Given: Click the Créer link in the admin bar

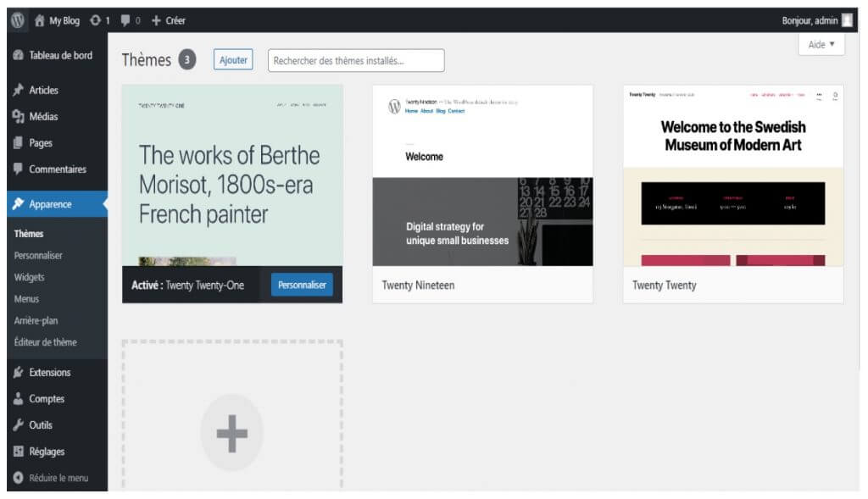Looking at the screenshot, I should pos(175,20).
